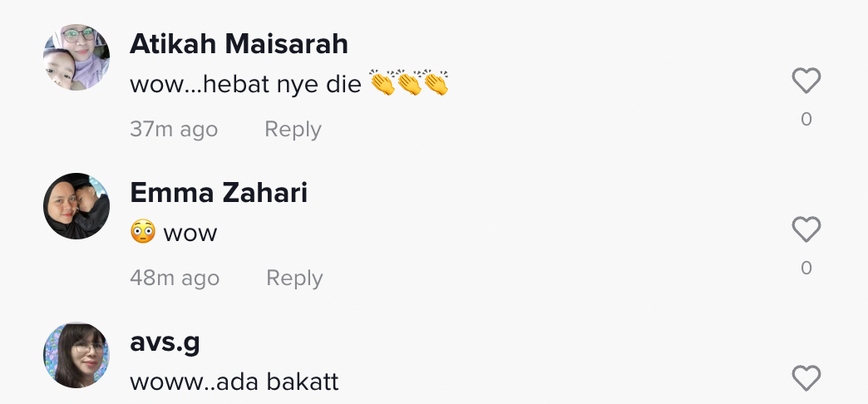Click the "37m ago" timestamp

click(x=174, y=130)
